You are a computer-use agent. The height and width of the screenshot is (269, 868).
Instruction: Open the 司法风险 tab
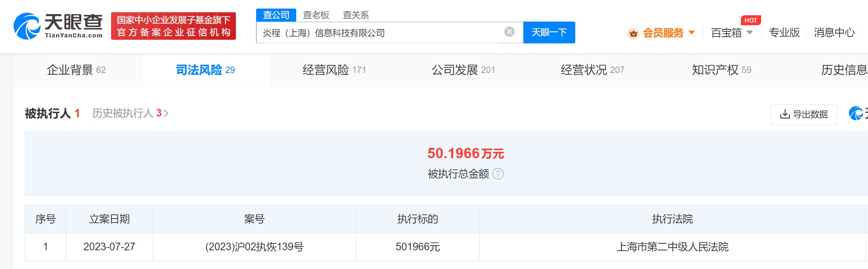coord(207,70)
